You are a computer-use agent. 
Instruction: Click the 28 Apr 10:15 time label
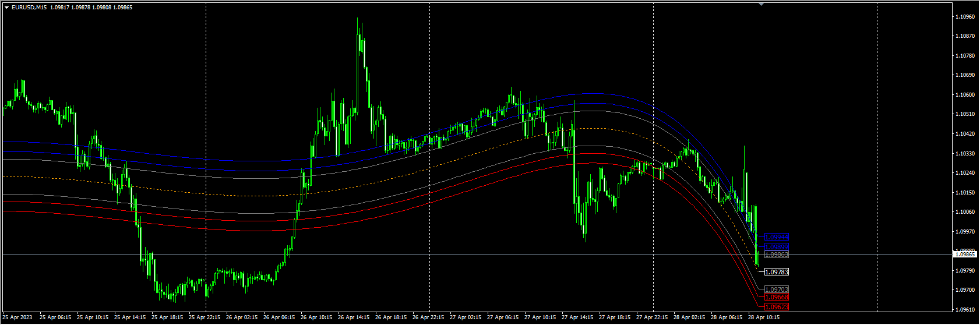coord(764,317)
